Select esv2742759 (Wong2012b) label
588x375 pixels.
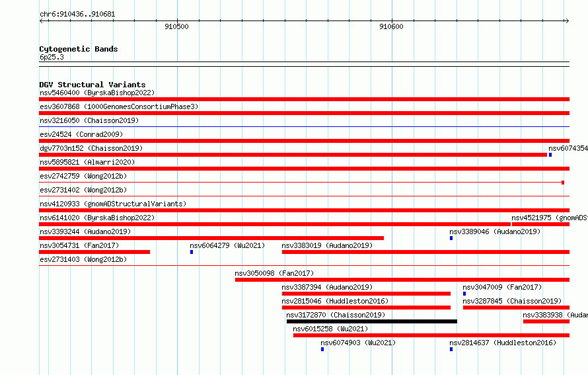tap(83, 176)
